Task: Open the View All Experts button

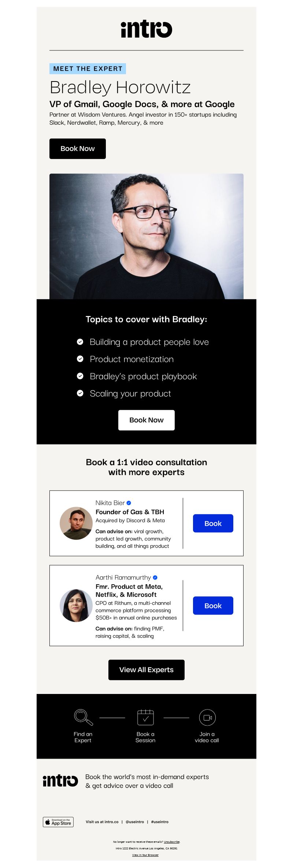Action: tap(146, 670)
